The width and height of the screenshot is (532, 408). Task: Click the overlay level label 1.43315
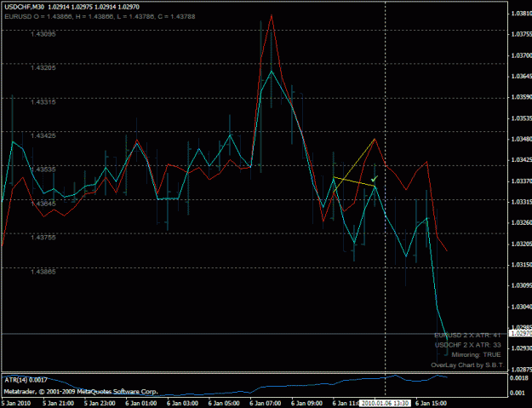point(43,102)
